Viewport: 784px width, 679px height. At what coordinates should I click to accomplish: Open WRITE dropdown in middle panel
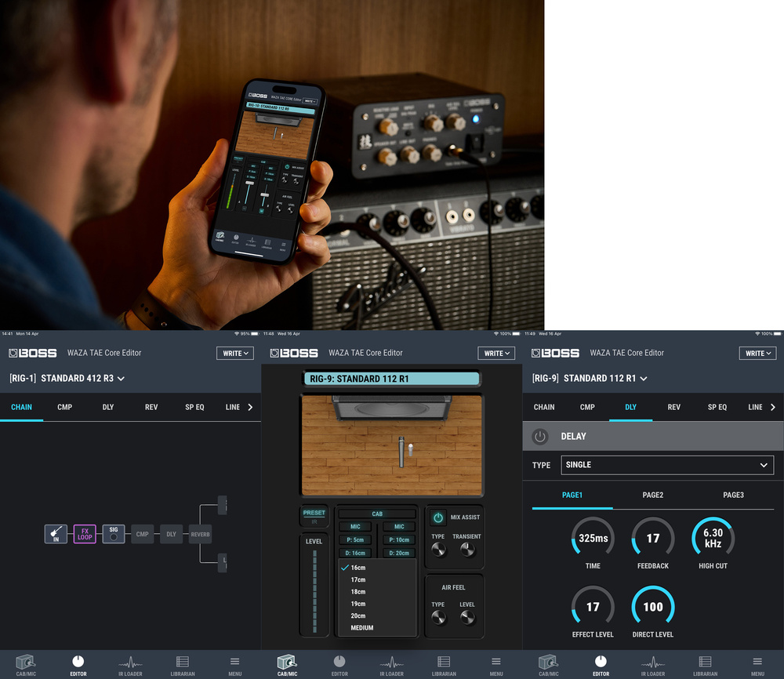tap(496, 353)
